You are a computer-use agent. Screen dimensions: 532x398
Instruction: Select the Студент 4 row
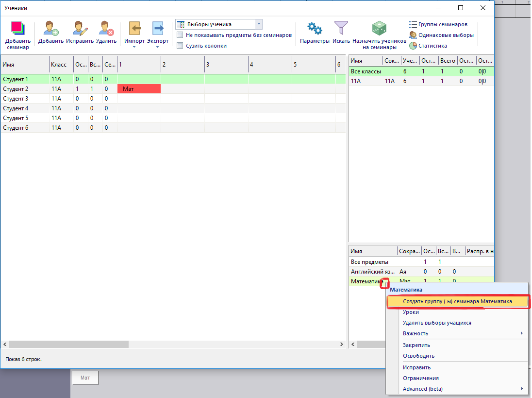pyautogui.click(x=16, y=108)
